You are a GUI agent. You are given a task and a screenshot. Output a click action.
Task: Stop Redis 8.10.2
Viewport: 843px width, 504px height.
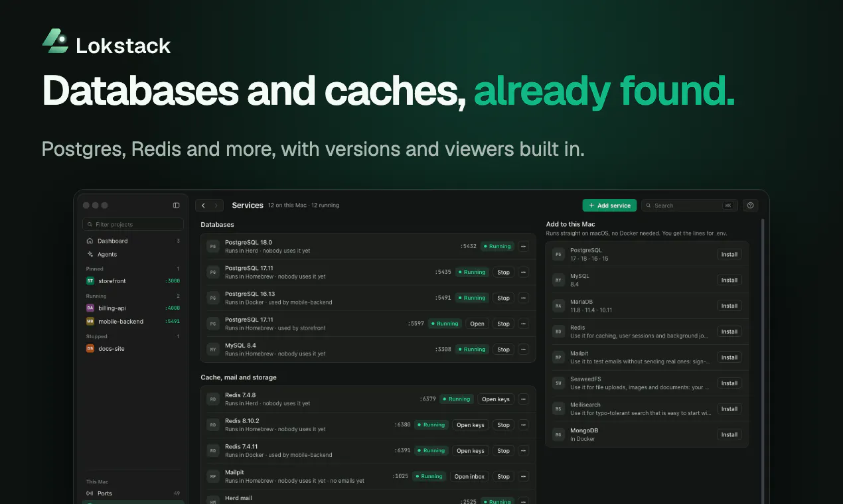(504, 425)
